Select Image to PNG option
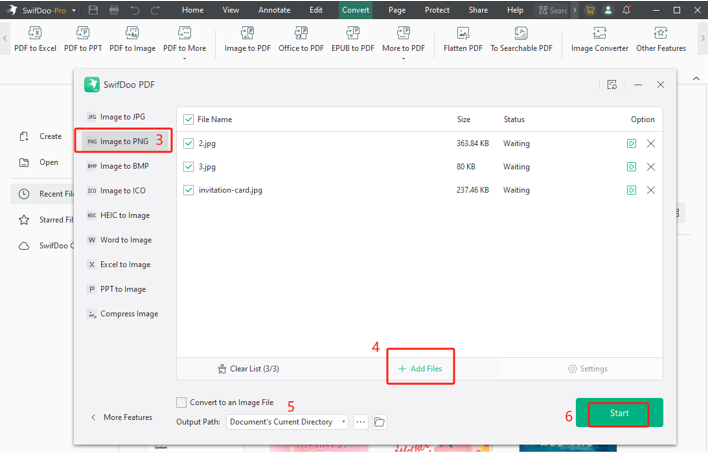708x454 pixels. point(123,141)
